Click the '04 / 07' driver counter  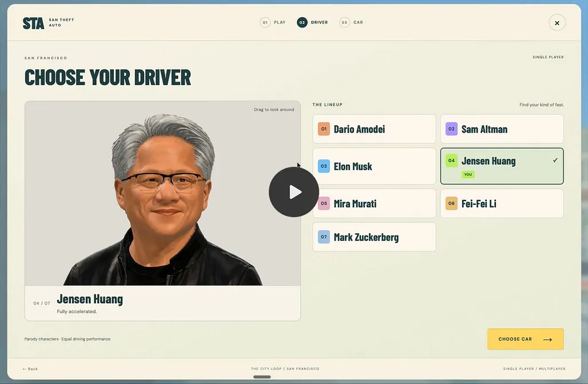click(x=42, y=303)
